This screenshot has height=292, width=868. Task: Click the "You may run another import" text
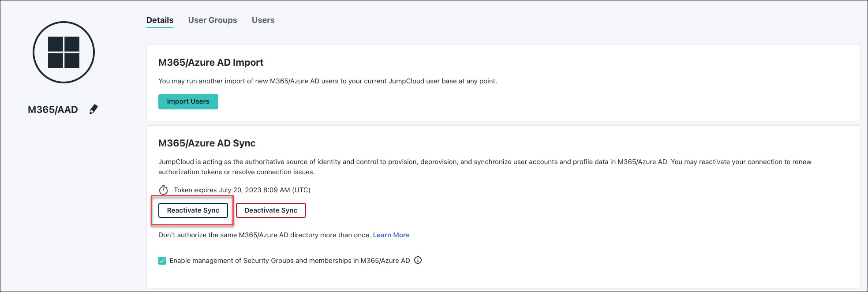pyautogui.click(x=327, y=81)
